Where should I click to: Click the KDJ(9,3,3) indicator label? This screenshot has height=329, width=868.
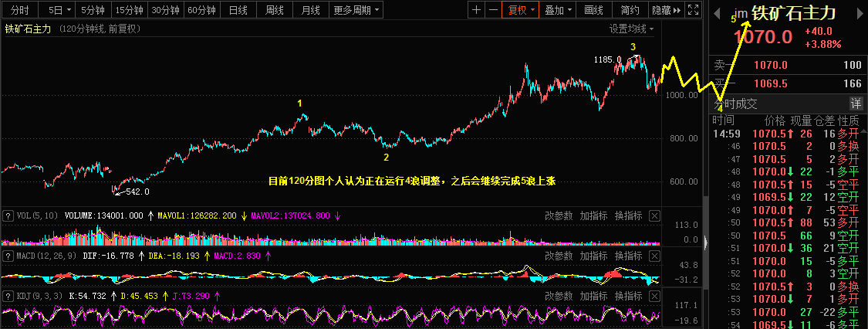(39, 297)
